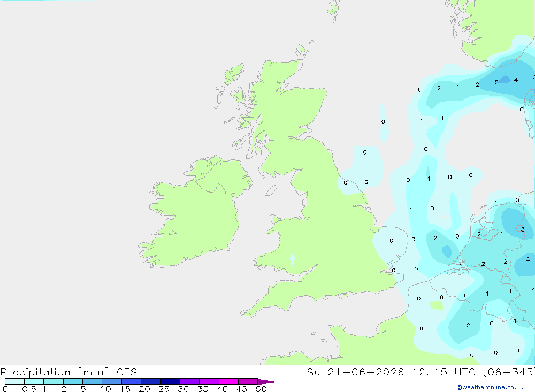Pick the 15–20 mm blue legend swatch
Viewport: 535px width, 392px height.
pos(131,381)
